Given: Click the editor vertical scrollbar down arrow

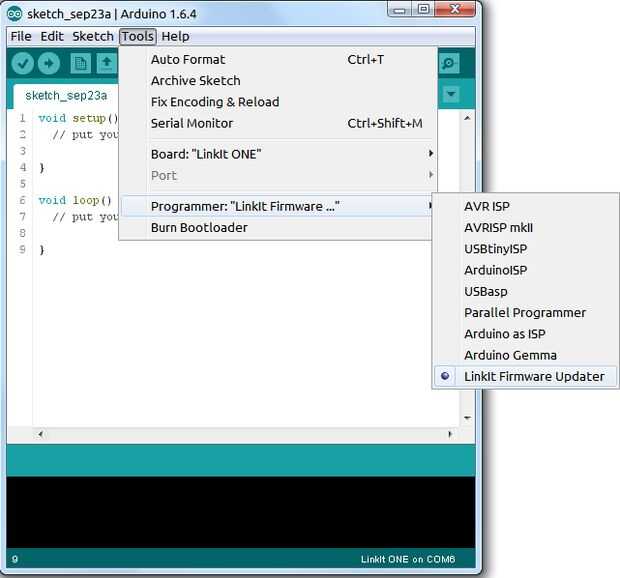Looking at the screenshot, I should 467,418.
